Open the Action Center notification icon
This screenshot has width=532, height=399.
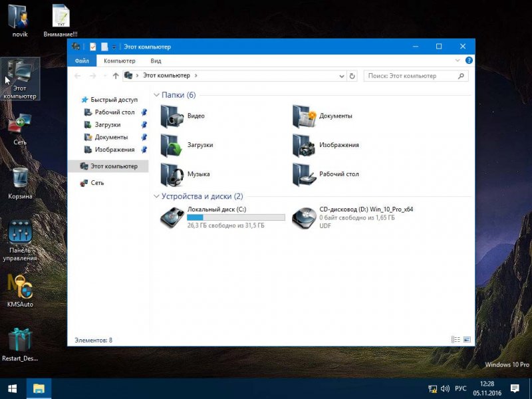pos(515,389)
